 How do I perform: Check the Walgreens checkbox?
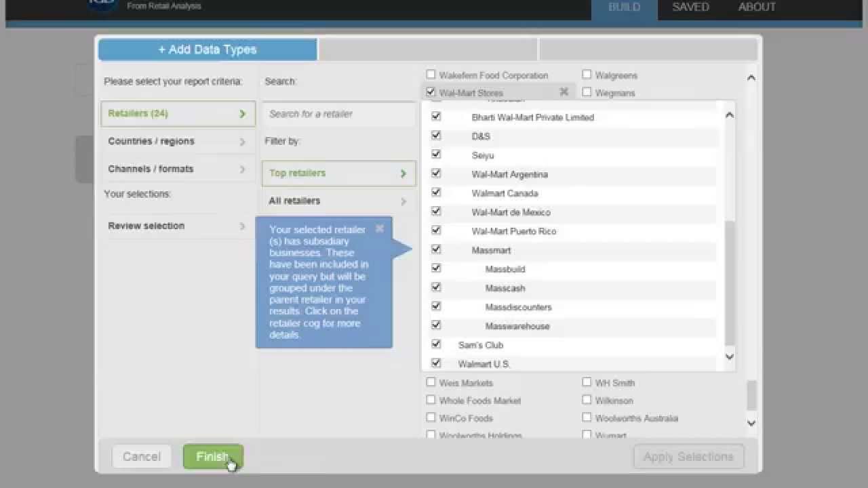click(587, 74)
